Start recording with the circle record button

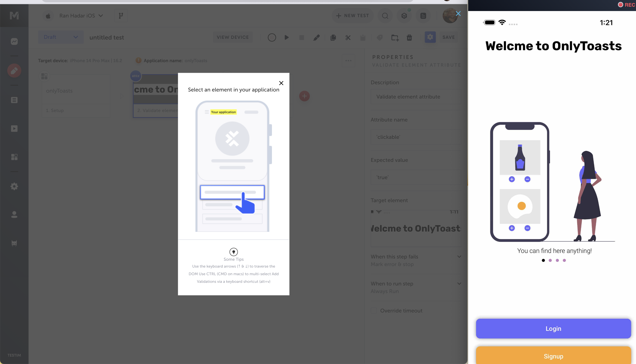(x=272, y=37)
